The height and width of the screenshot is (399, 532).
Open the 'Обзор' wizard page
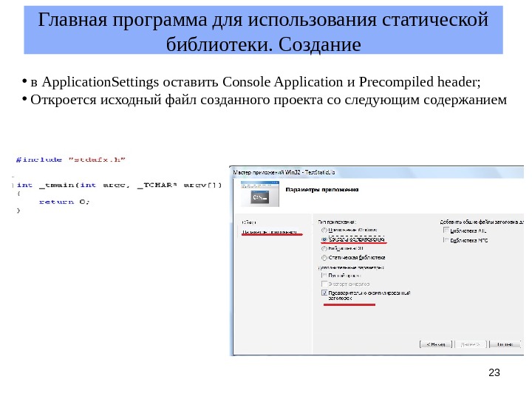249,222
